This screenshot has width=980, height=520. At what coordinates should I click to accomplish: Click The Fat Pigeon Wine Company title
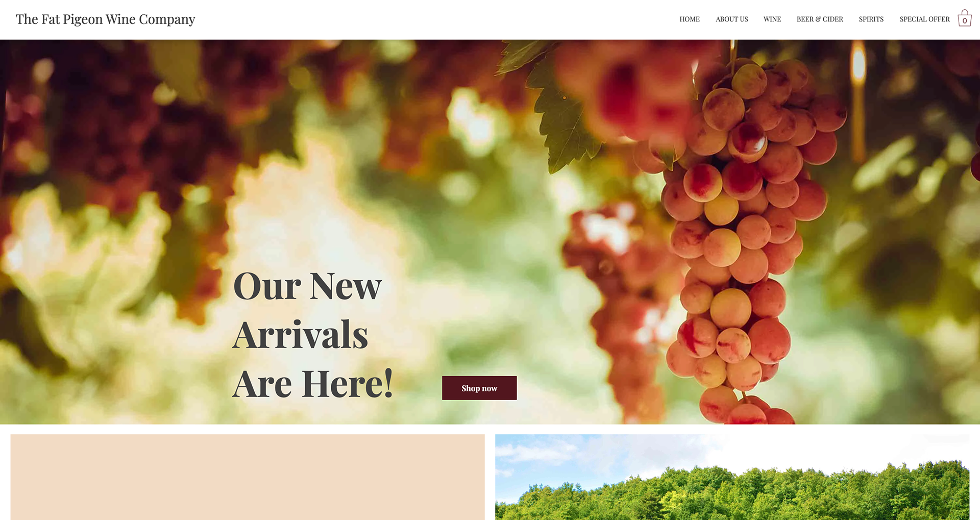pyautogui.click(x=105, y=19)
